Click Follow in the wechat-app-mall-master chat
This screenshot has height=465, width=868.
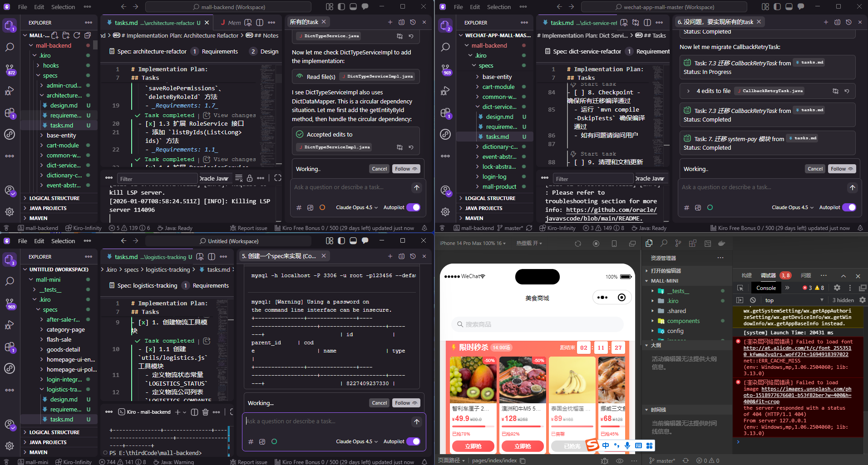(842, 169)
